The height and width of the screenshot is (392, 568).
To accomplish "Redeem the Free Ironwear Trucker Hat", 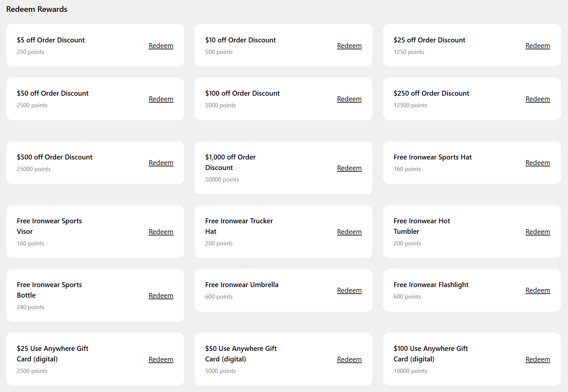I will (349, 232).
